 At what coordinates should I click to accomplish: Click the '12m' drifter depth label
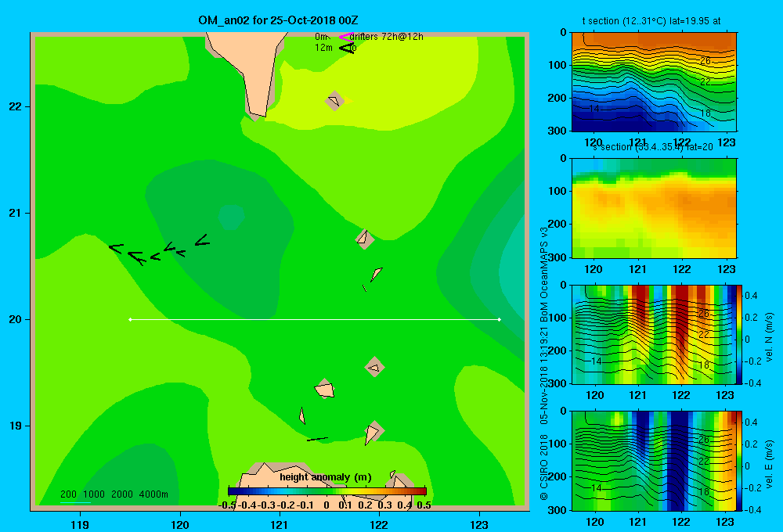(323, 48)
